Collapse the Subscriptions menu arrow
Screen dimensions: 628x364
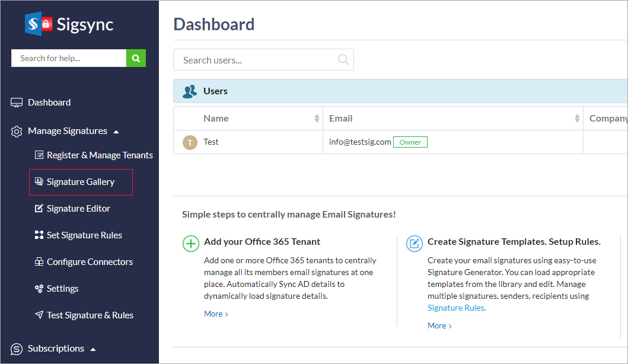[x=93, y=349]
